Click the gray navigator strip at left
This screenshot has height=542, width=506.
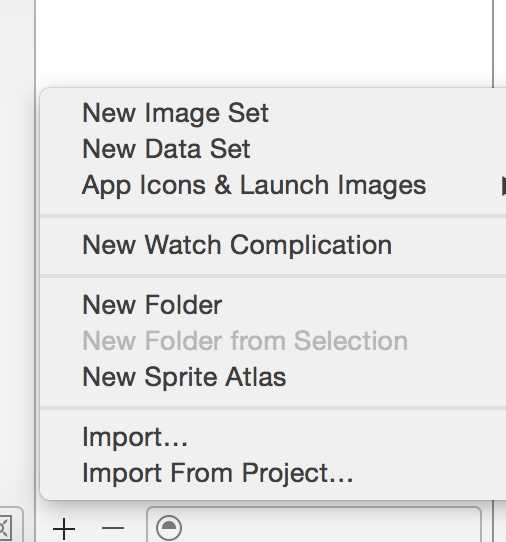click(17, 242)
